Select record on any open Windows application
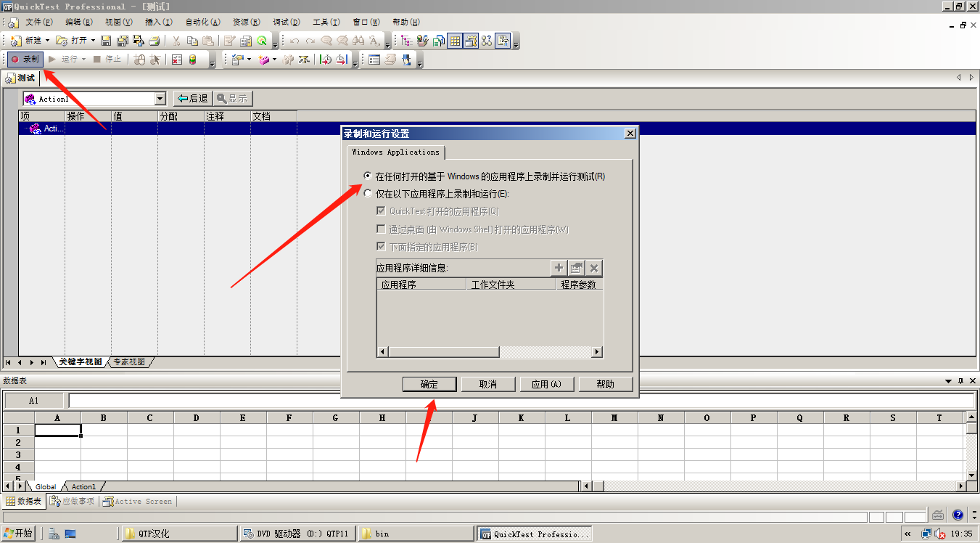Image resolution: width=980 pixels, height=543 pixels. (x=368, y=176)
